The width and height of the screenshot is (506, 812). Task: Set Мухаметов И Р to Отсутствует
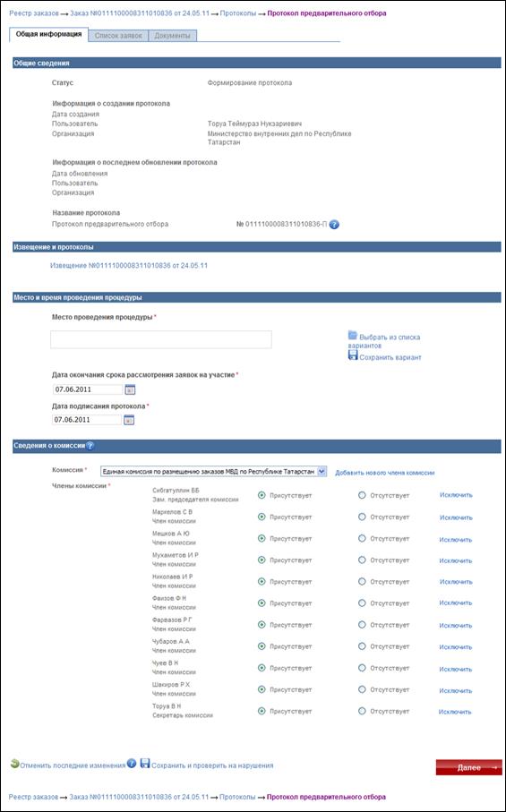pyautogui.click(x=362, y=560)
